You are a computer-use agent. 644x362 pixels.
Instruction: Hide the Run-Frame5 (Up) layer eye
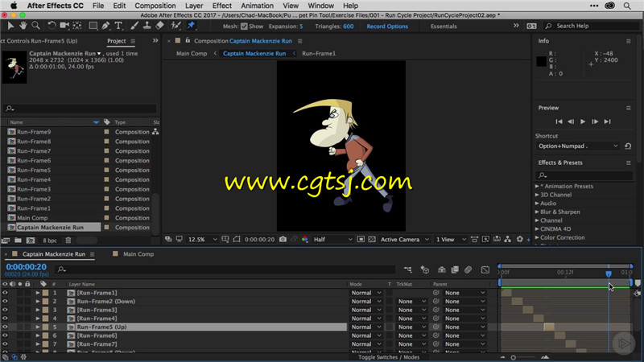pyautogui.click(x=5, y=327)
